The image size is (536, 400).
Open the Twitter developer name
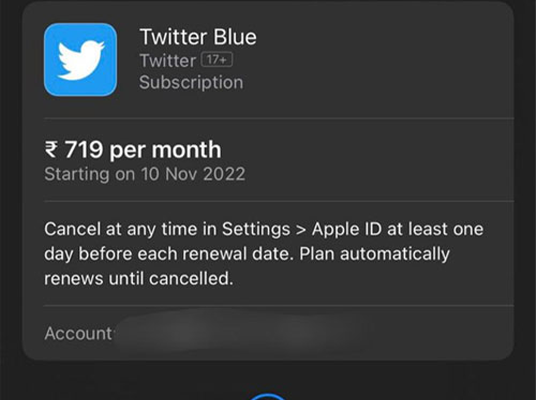pos(168,61)
